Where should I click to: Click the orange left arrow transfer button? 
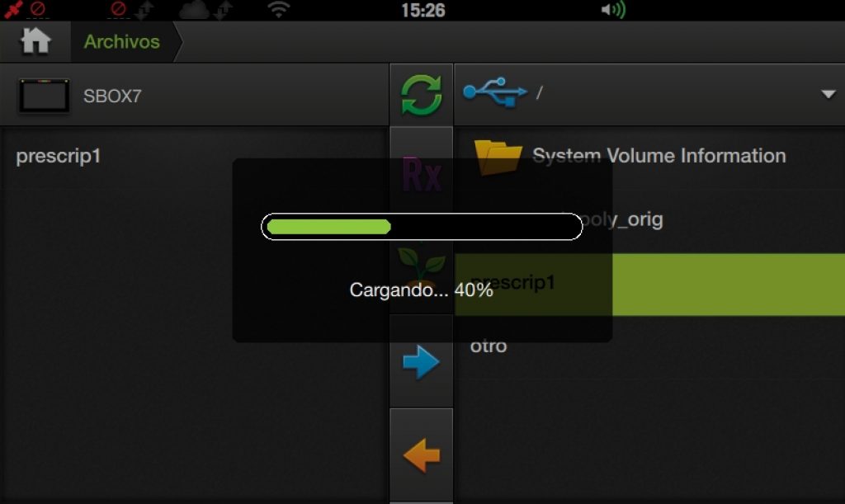point(422,455)
